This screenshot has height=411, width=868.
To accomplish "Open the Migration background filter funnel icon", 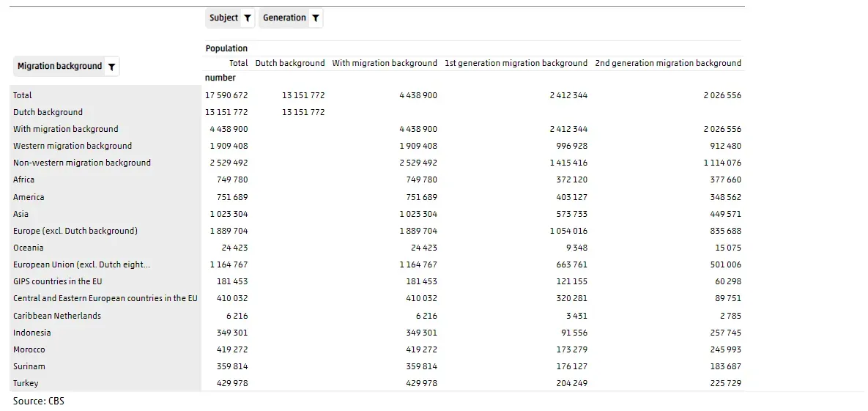I will point(111,67).
